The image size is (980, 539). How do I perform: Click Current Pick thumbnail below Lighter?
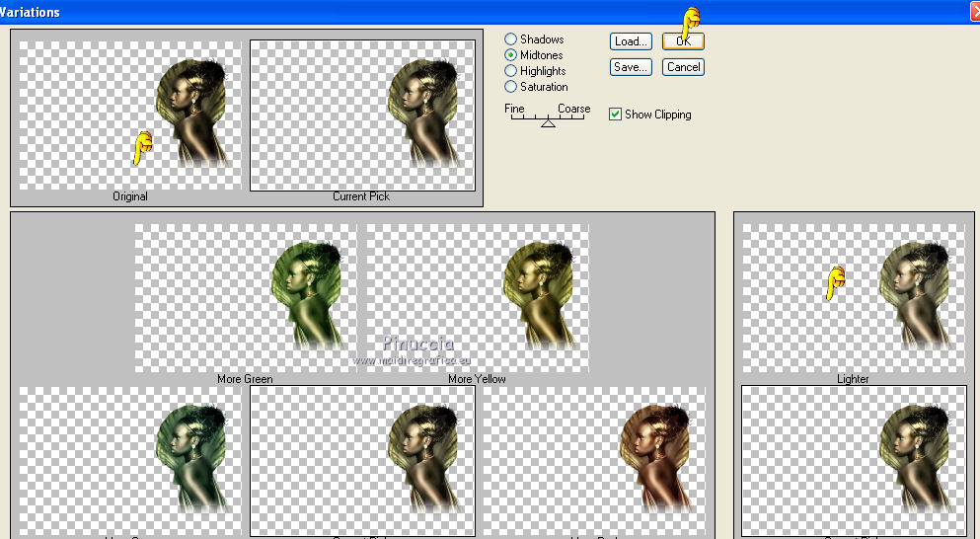[854, 461]
